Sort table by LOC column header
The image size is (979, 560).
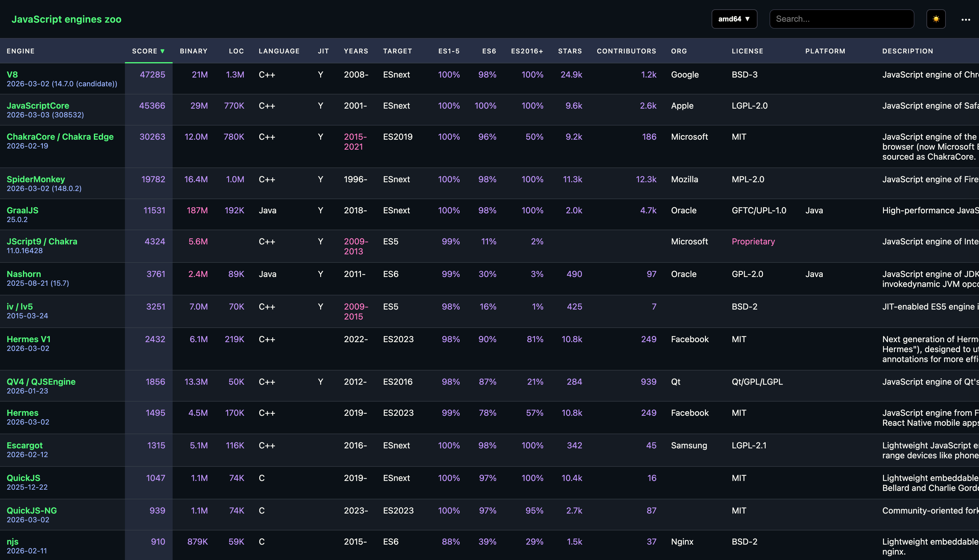236,51
